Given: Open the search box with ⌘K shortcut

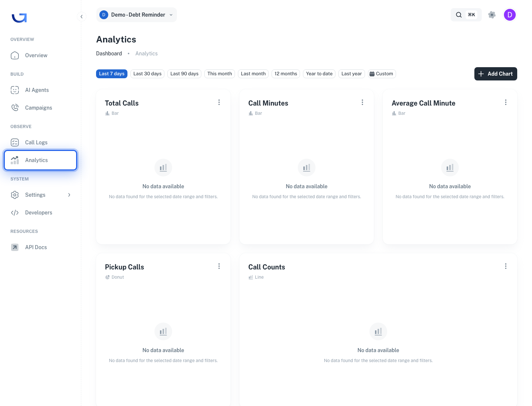Looking at the screenshot, I should click(x=466, y=15).
